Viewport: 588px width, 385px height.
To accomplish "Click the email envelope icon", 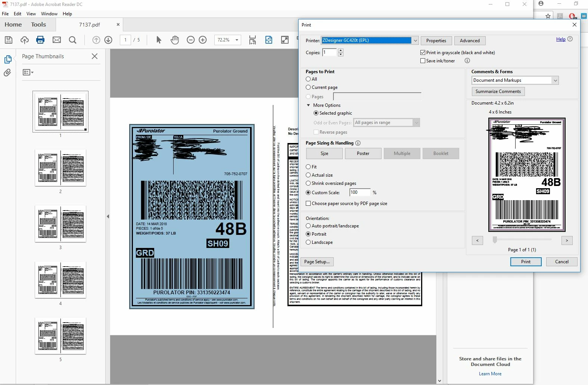I will click(x=57, y=40).
